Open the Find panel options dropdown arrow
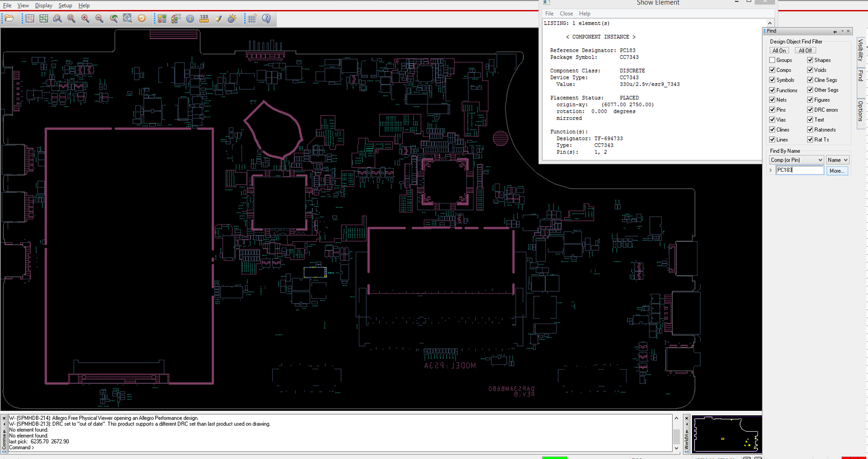 [842, 31]
